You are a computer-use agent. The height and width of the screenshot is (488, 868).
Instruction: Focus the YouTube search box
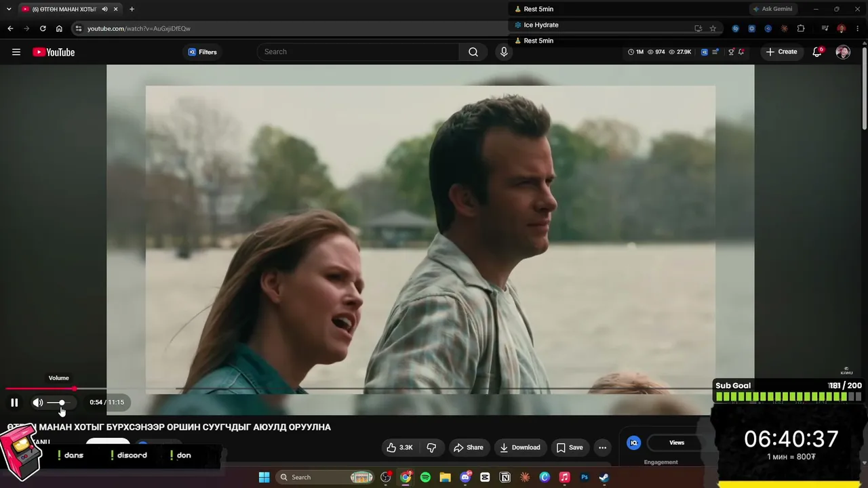pos(358,52)
